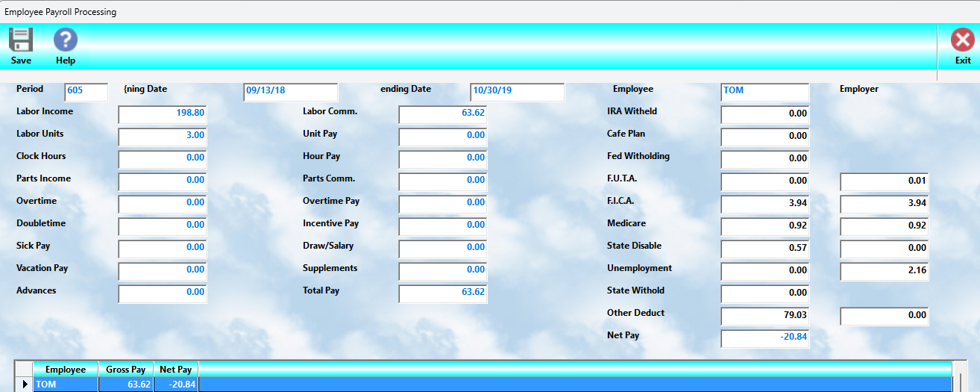980x392 pixels.
Task: Click the grid's vertical scrollbar
Action: point(959,377)
